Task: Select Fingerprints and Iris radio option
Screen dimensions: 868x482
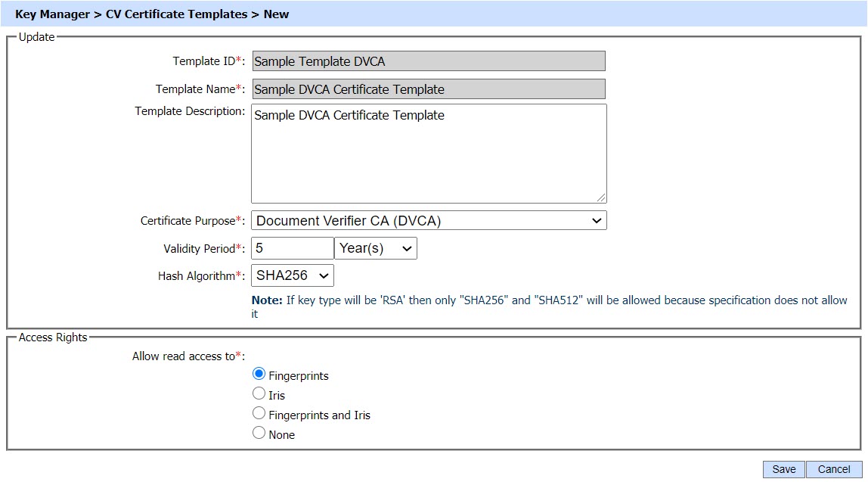Action: (259, 414)
